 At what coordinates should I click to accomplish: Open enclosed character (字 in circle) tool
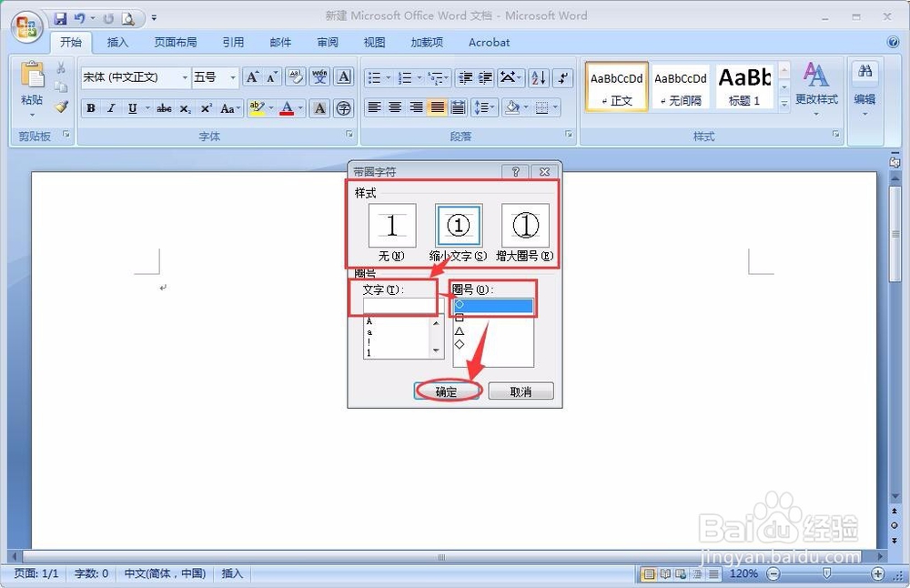[344, 108]
